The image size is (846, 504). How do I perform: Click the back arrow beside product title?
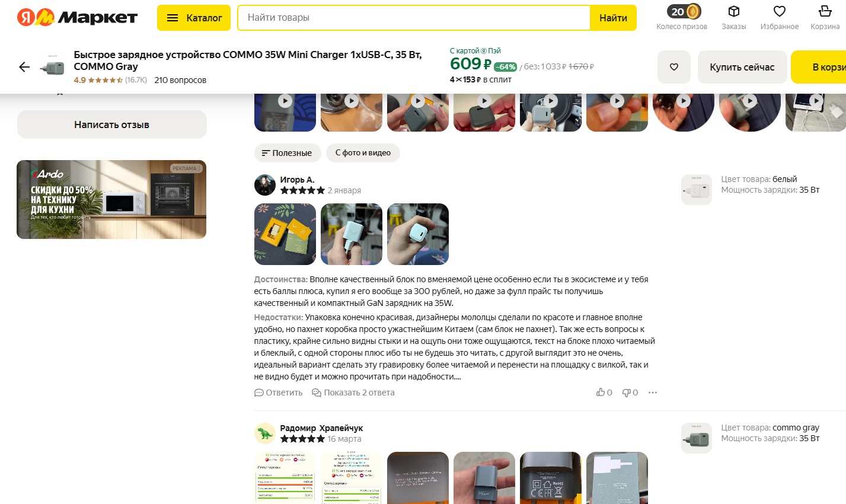point(24,67)
